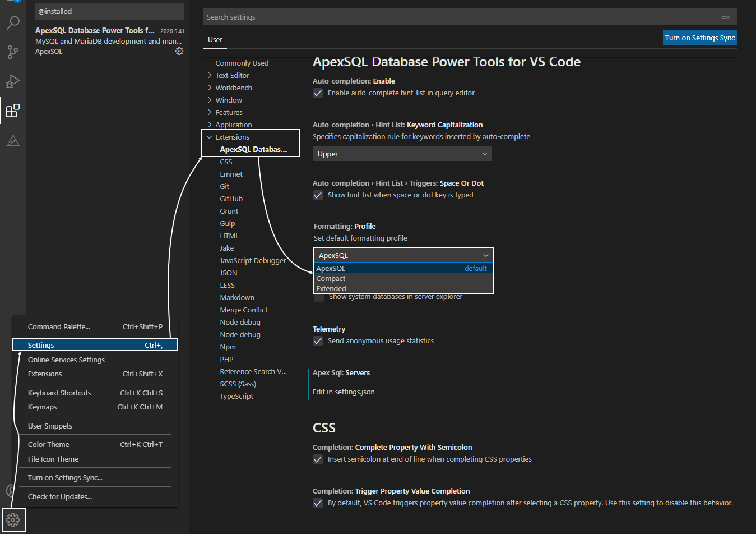Toggle Insert semicolon CSS completion checkbox
Image resolution: width=756 pixels, height=534 pixels.
(318, 459)
